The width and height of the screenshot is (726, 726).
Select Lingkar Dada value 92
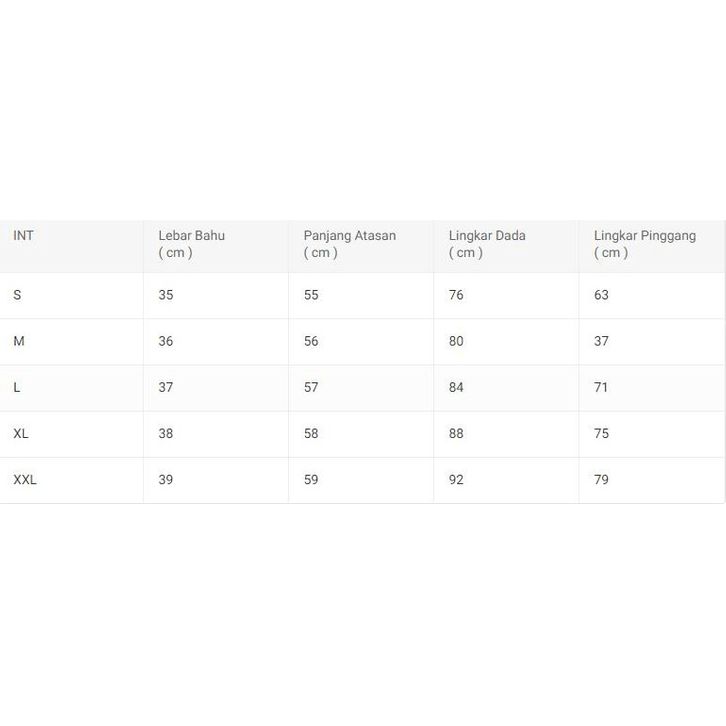(456, 479)
